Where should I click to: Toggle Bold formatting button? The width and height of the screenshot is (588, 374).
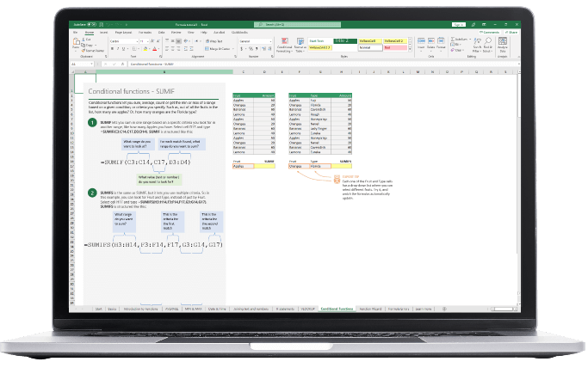tap(112, 49)
